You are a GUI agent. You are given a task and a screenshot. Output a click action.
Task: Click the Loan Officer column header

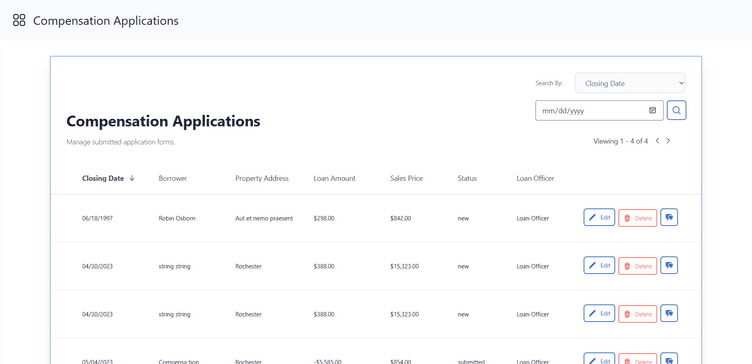(535, 178)
